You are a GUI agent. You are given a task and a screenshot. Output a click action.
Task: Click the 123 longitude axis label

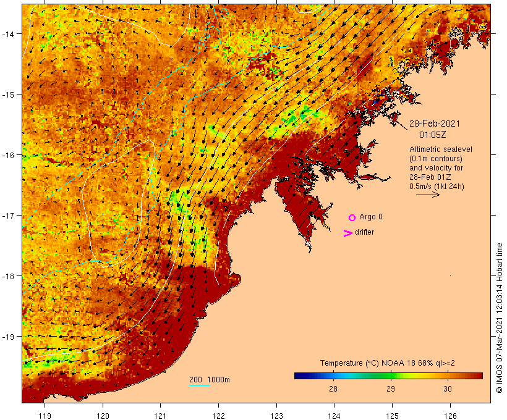(276, 416)
